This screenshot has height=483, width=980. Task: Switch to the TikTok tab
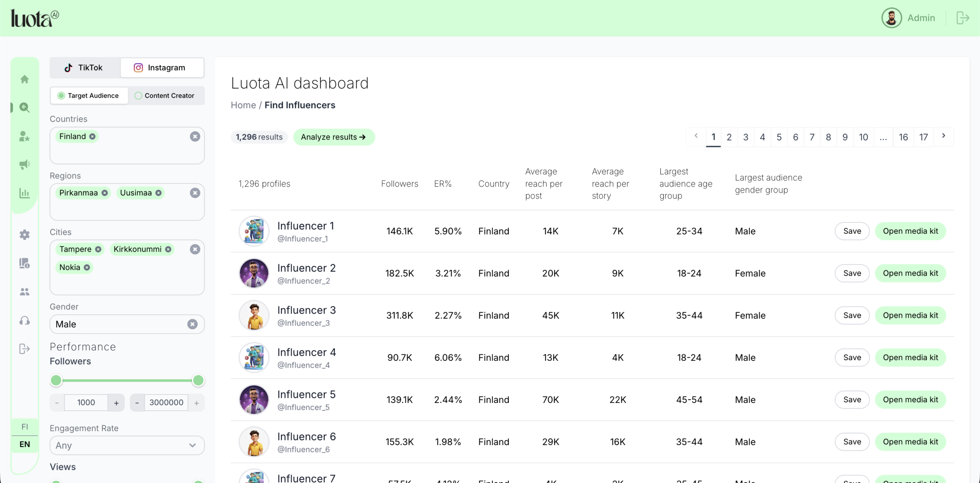[x=85, y=68]
